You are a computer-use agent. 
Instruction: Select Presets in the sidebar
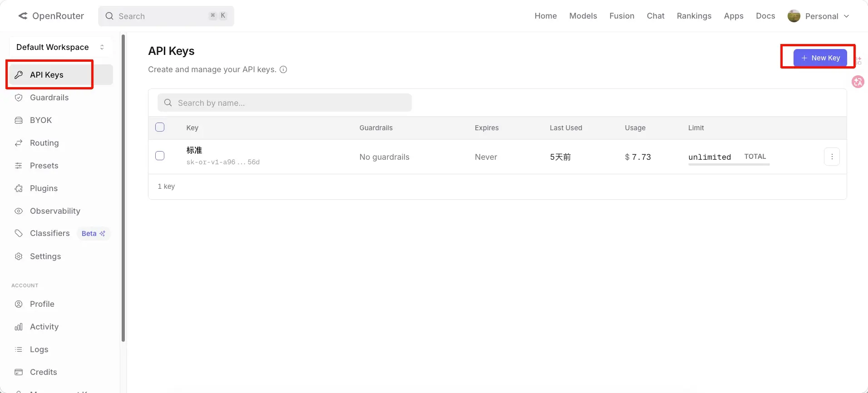pos(61,166)
